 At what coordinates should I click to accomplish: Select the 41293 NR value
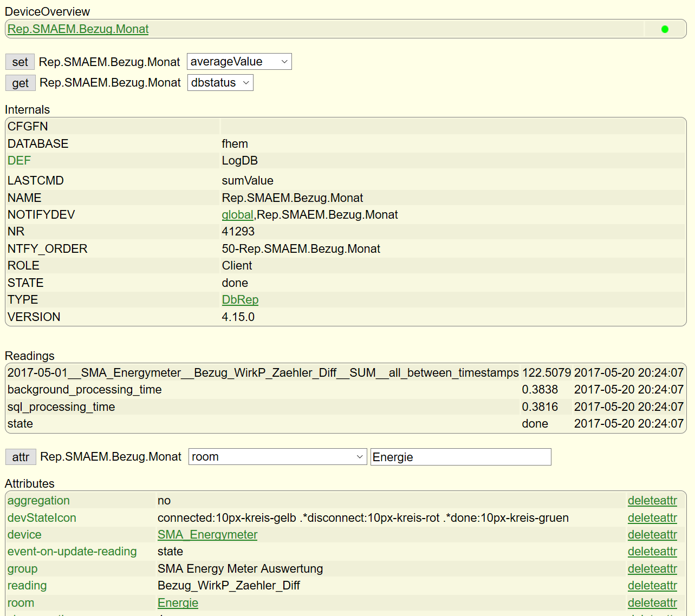click(x=238, y=232)
